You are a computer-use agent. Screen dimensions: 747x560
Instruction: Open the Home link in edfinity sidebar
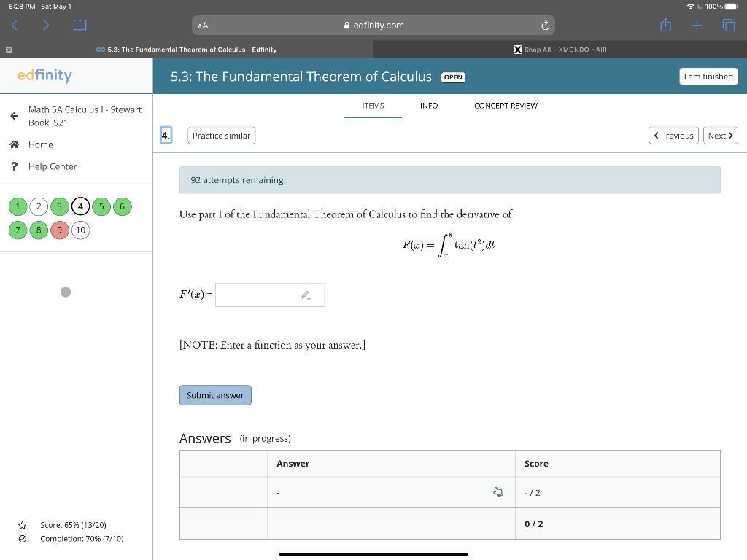[40, 144]
